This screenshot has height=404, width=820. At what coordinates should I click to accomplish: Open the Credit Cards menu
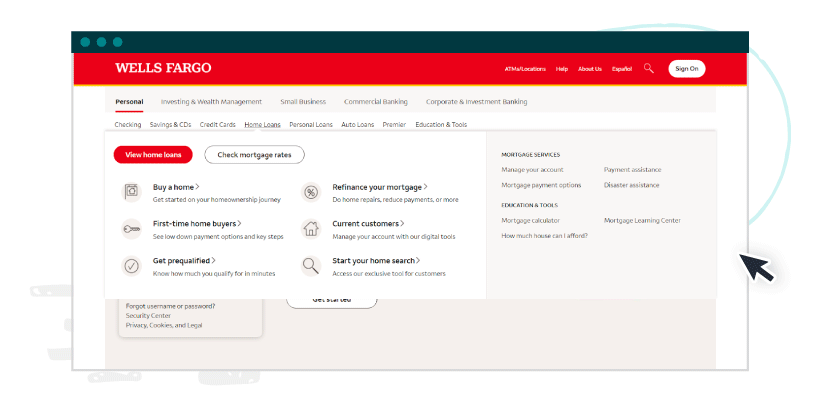[x=218, y=125]
